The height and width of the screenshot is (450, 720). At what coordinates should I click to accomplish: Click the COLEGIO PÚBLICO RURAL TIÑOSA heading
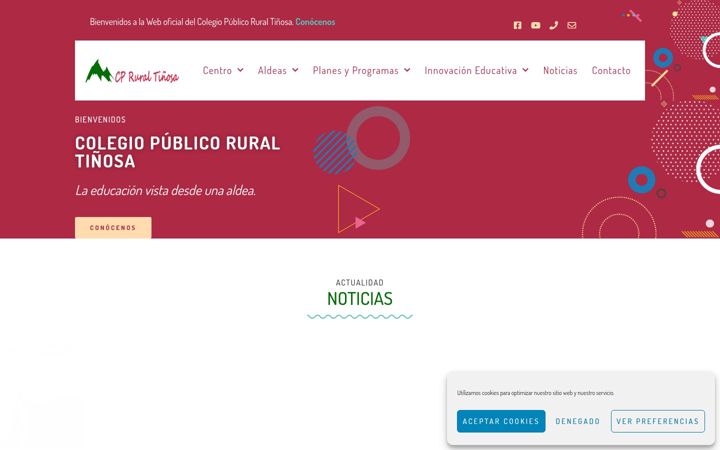[178, 152]
